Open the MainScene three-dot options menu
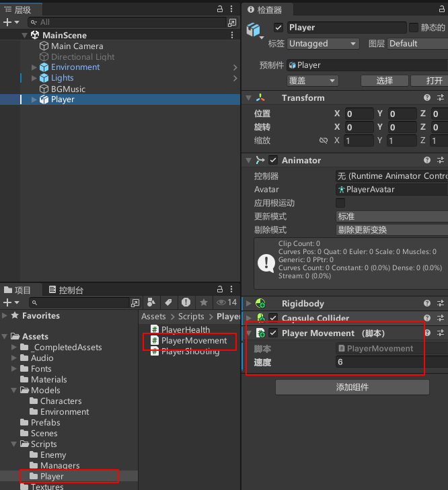Screen dimensions: 448x490 coord(232,35)
